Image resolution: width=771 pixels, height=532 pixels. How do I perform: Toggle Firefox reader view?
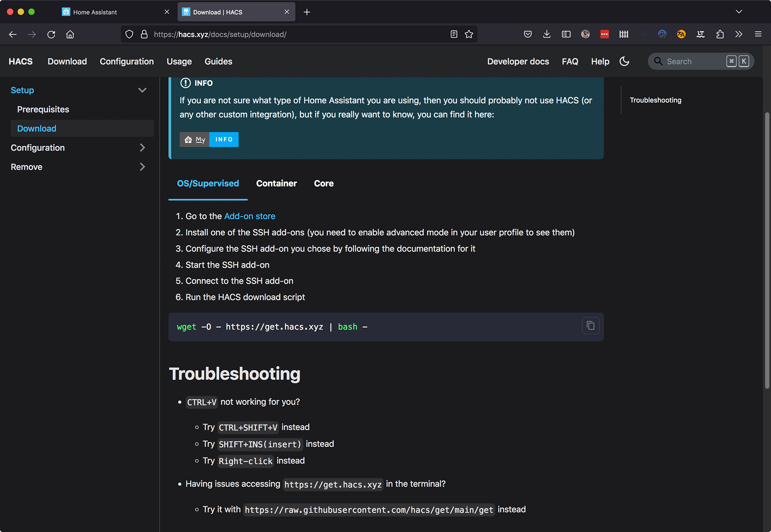coord(454,35)
